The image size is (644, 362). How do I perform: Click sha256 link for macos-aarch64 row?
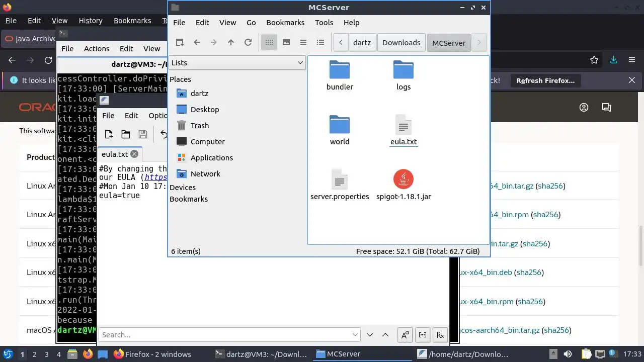click(556, 330)
